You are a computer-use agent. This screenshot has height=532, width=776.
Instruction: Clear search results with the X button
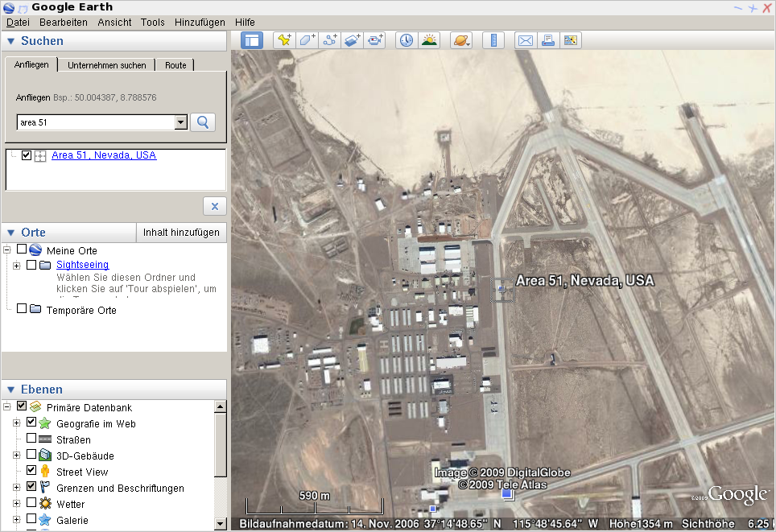[x=215, y=206]
